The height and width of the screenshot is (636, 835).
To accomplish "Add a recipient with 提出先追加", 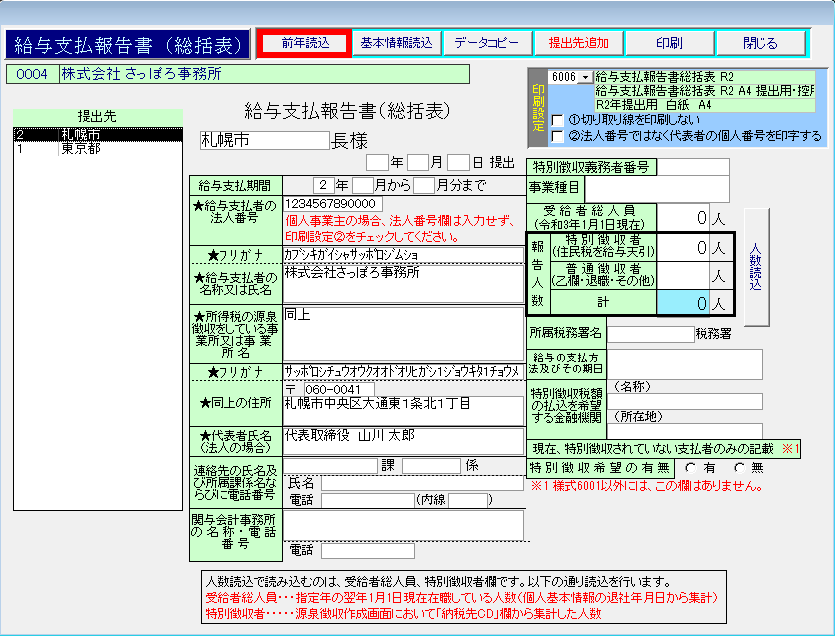I will (x=578, y=43).
